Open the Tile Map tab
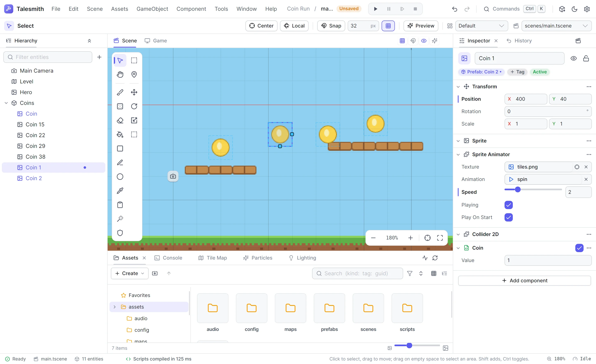Screen dimensions: 596x364 [x=213, y=258]
